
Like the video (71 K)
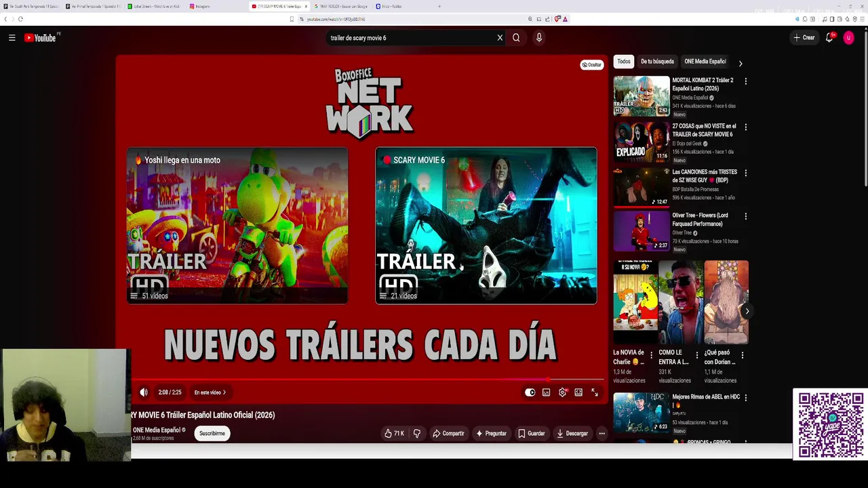point(394,434)
